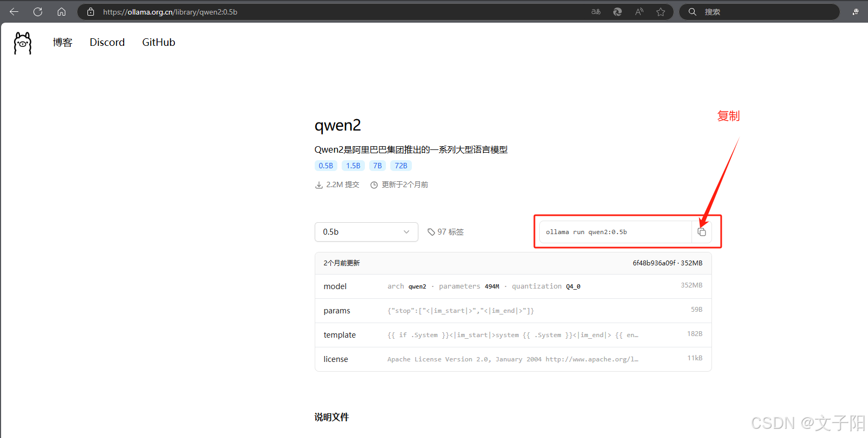Click the tag icon beside 97 标签
This screenshot has width=868, height=438.
[x=431, y=232]
